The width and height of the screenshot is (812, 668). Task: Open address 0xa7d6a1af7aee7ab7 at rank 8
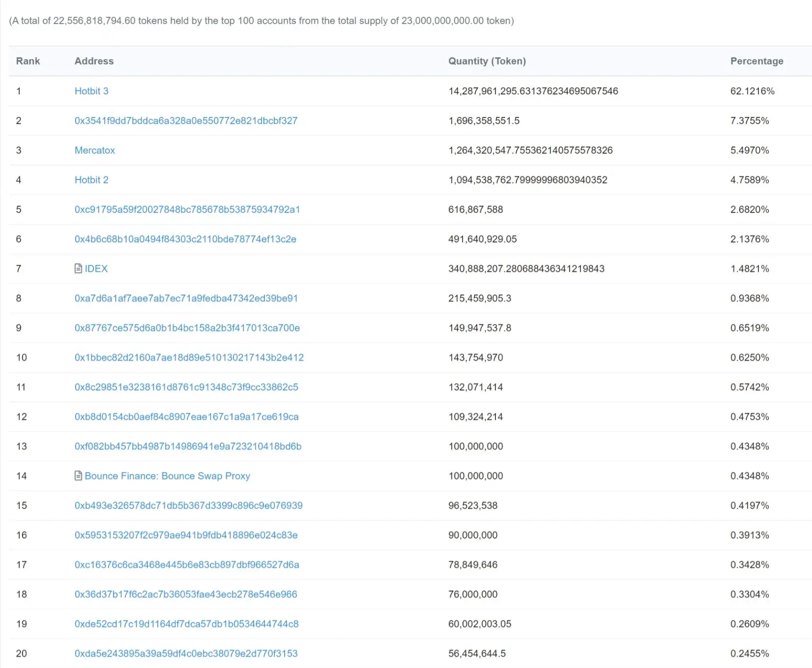click(186, 298)
